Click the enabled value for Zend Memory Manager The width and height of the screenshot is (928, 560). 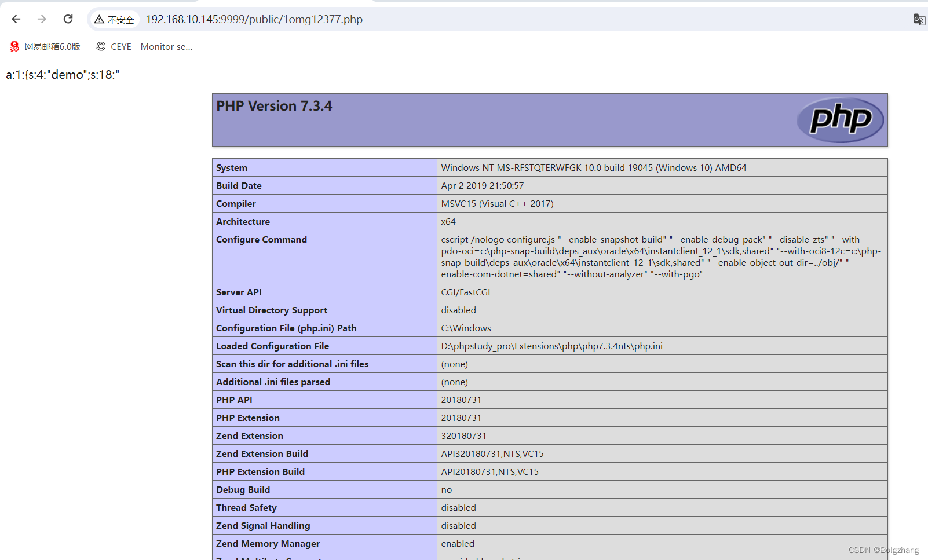pyautogui.click(x=458, y=544)
